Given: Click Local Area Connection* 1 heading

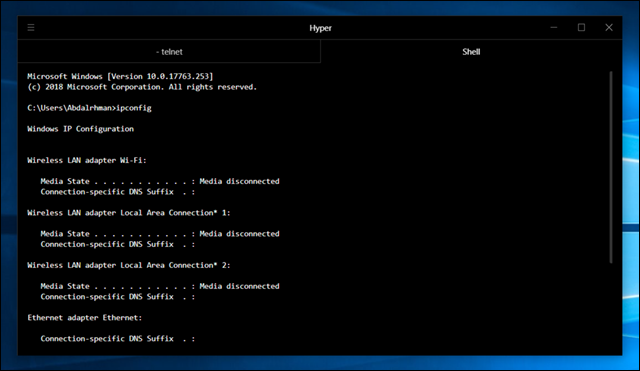Looking at the screenshot, I should point(129,213).
